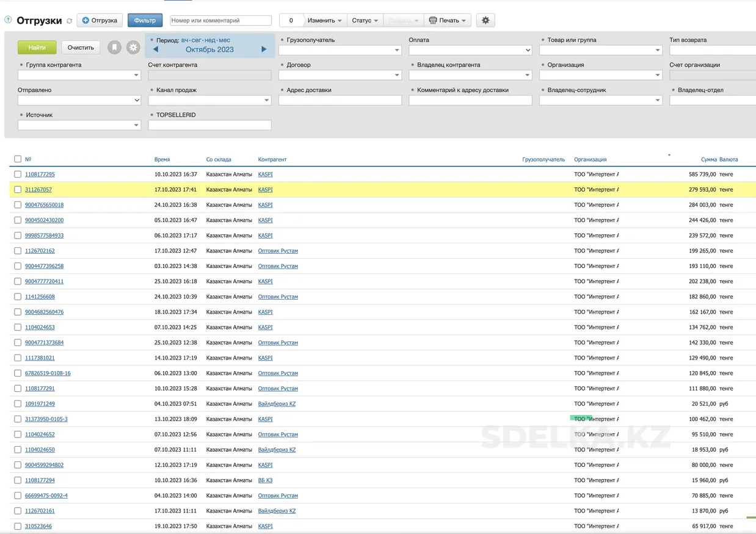
Task: Select period option 'мес'
Action: coord(224,40)
